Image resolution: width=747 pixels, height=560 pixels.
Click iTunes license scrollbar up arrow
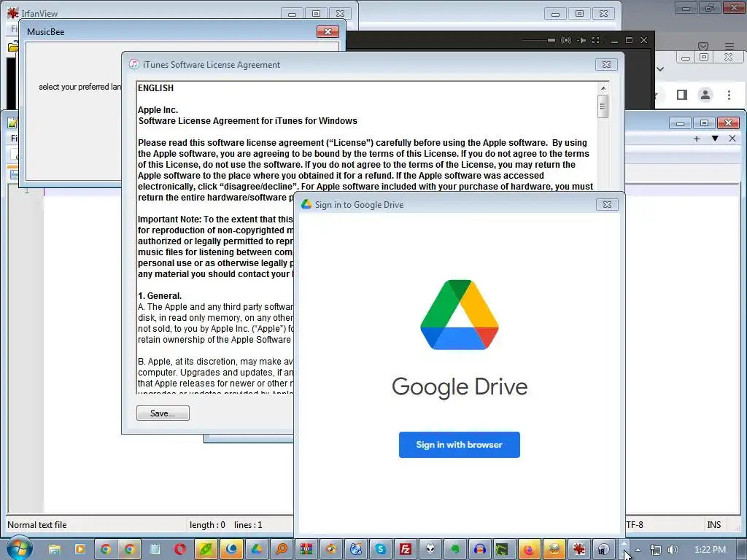point(603,88)
